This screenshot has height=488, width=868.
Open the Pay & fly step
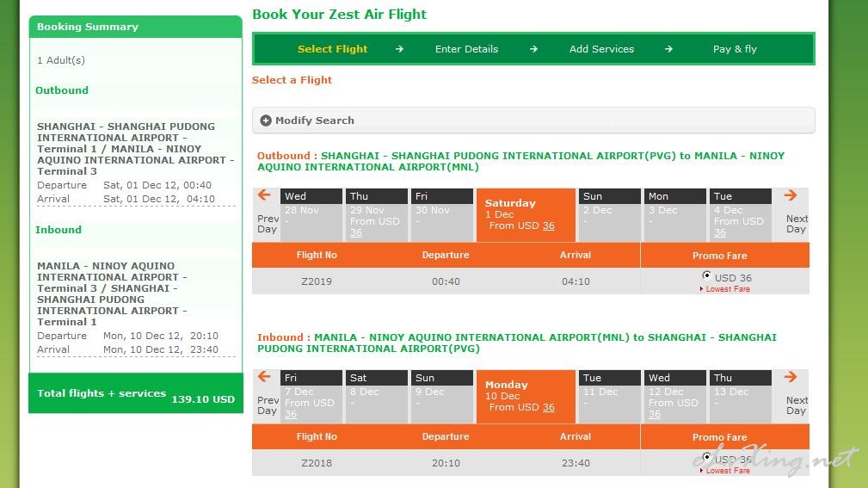click(735, 49)
